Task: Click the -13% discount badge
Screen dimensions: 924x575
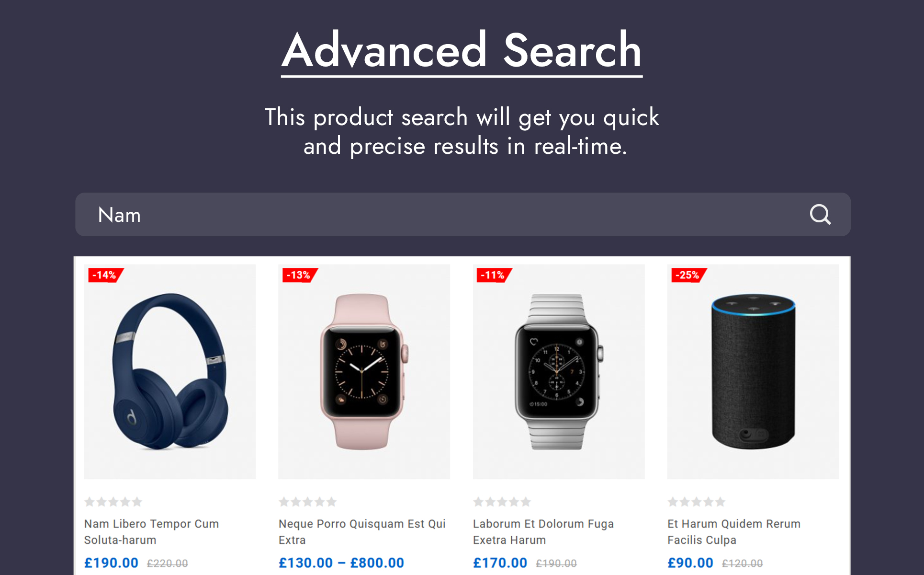Action: point(300,275)
